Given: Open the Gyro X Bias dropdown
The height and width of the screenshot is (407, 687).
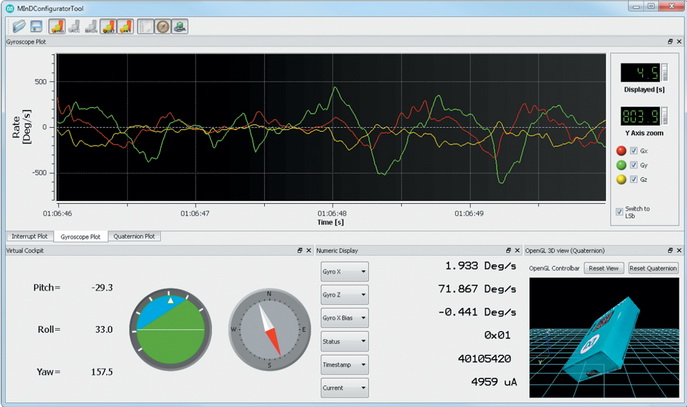Looking at the screenshot, I should point(344,318).
